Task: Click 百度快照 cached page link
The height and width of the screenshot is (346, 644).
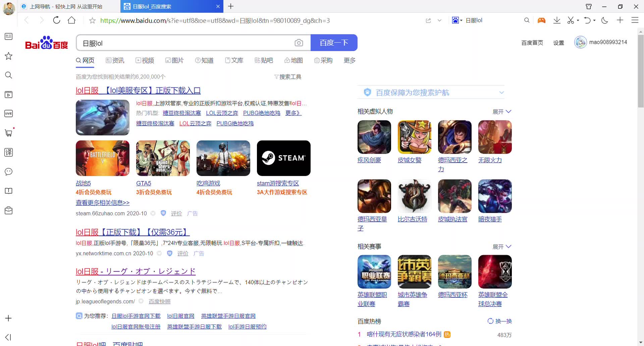Action: coord(160,301)
